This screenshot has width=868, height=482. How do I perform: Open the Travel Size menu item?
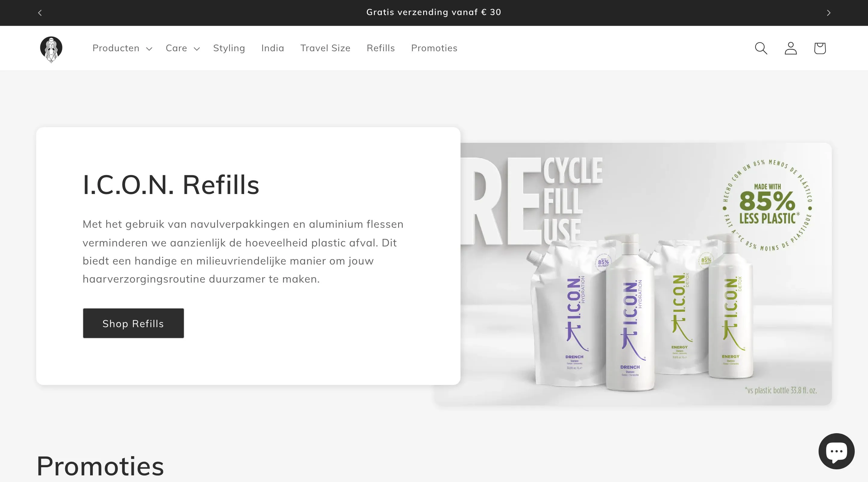(325, 48)
